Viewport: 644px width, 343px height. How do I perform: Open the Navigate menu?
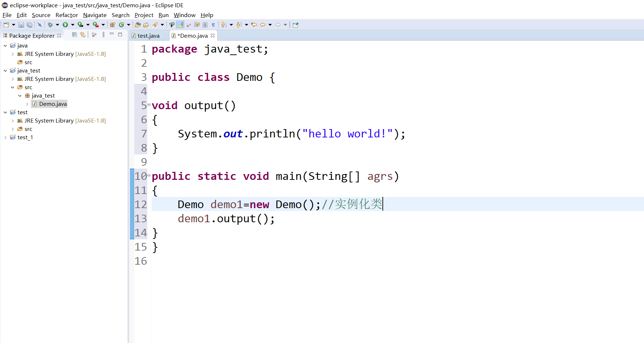pos(95,15)
